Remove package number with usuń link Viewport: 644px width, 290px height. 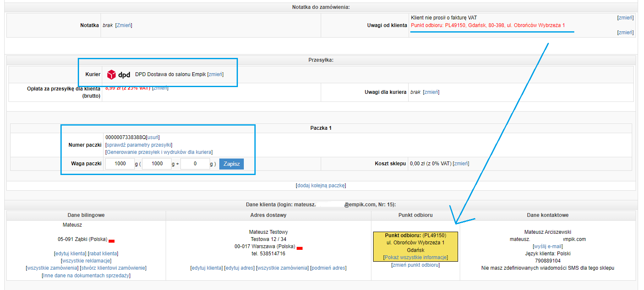[x=153, y=137]
